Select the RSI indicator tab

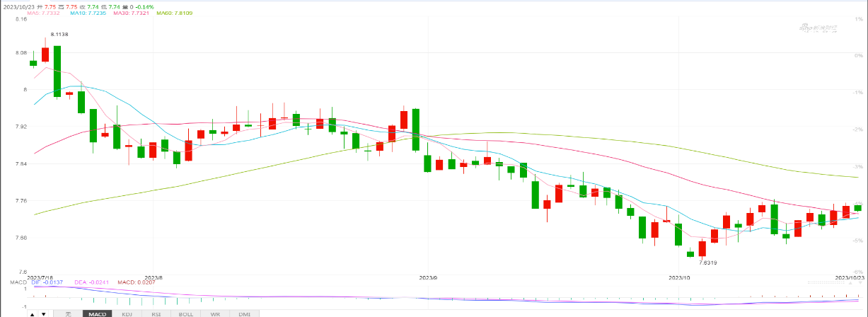click(x=156, y=313)
